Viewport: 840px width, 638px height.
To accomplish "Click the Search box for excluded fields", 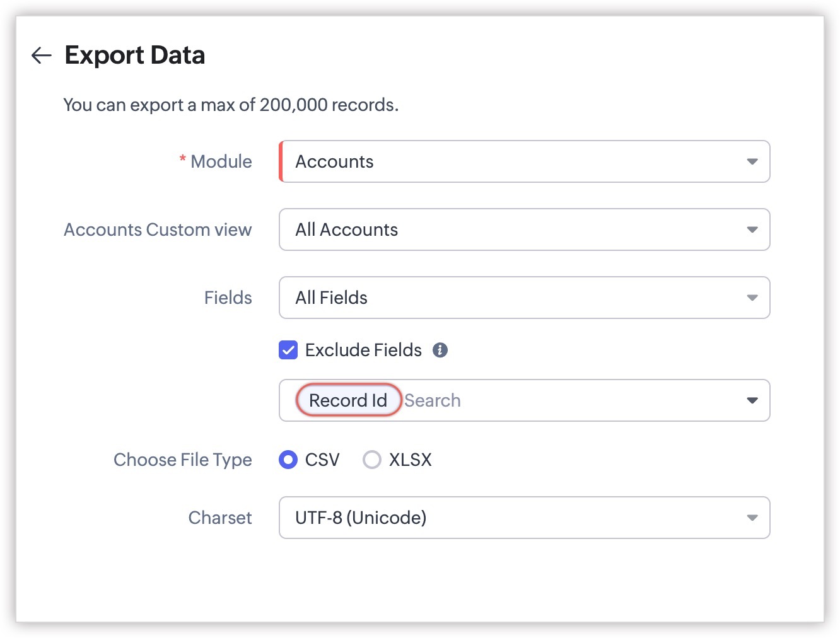I will coord(568,400).
